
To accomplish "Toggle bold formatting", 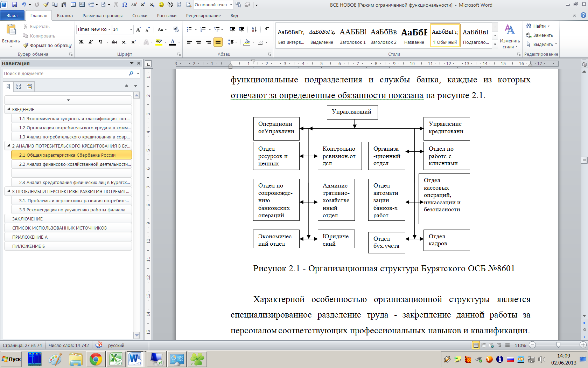I will [x=81, y=42].
